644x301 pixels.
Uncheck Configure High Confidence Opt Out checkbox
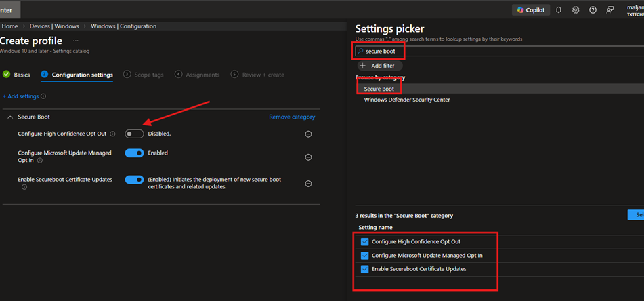(364, 241)
